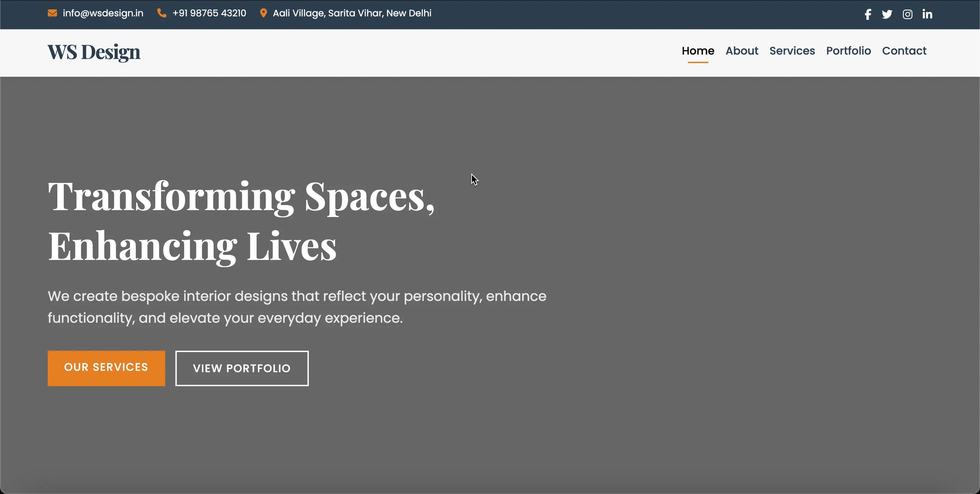Click the orange location pin icon
Image resolution: width=980 pixels, height=494 pixels.
click(x=263, y=13)
